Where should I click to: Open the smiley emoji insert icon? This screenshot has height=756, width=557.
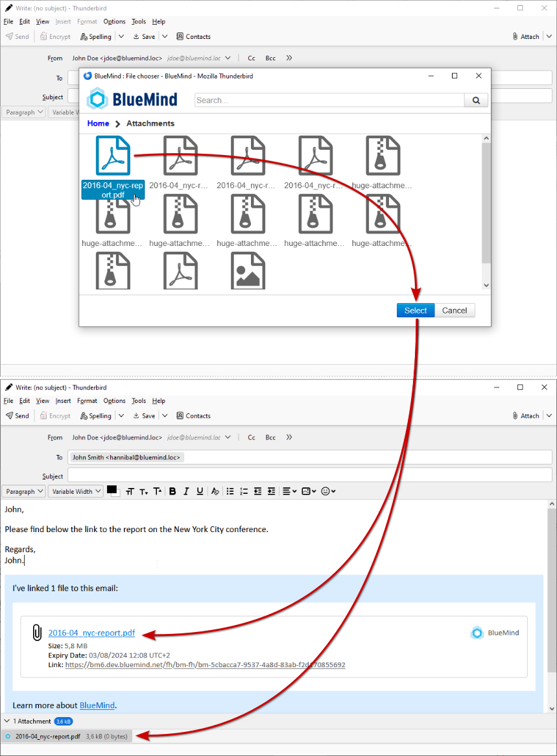pyautogui.click(x=328, y=491)
